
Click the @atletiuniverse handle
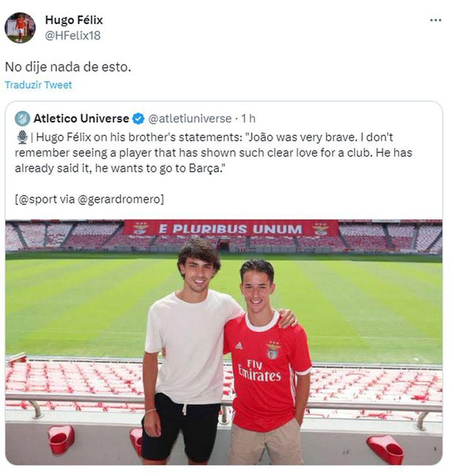190,119
